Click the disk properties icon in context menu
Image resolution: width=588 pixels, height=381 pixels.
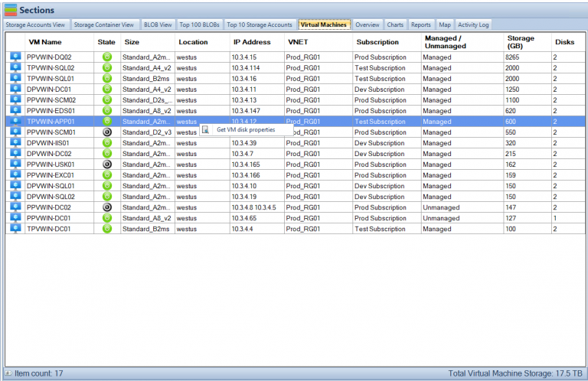point(205,129)
